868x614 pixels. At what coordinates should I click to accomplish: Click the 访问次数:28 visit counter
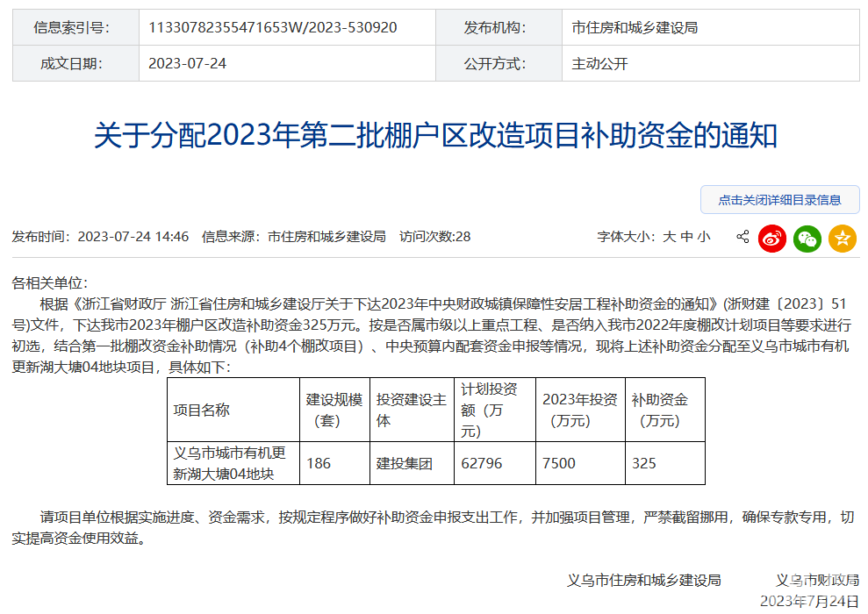click(x=434, y=237)
